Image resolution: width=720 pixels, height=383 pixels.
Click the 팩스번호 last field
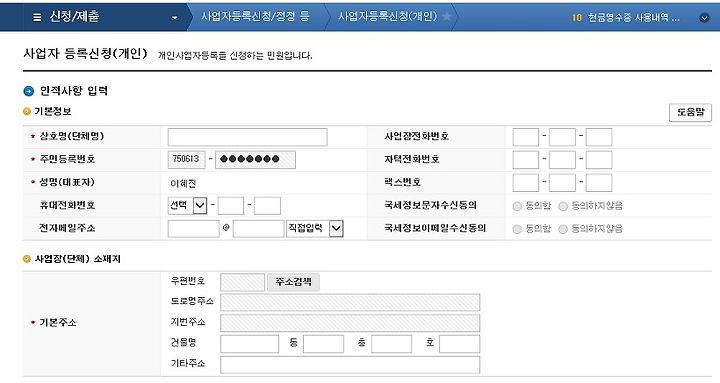click(x=599, y=183)
